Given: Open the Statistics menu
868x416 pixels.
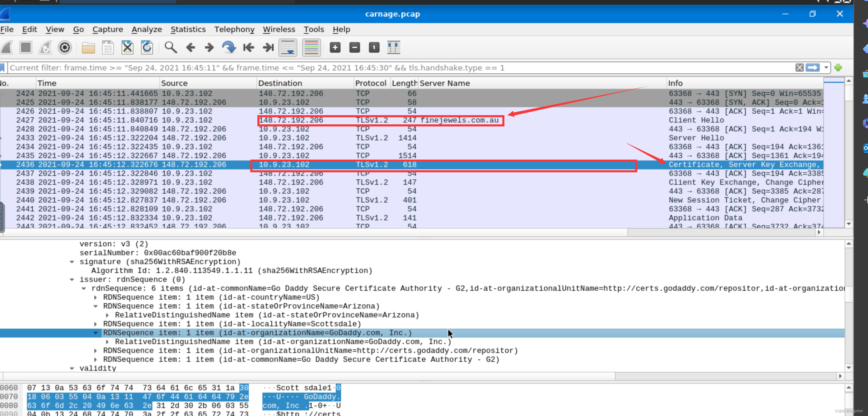Looking at the screenshot, I should click(x=188, y=29).
